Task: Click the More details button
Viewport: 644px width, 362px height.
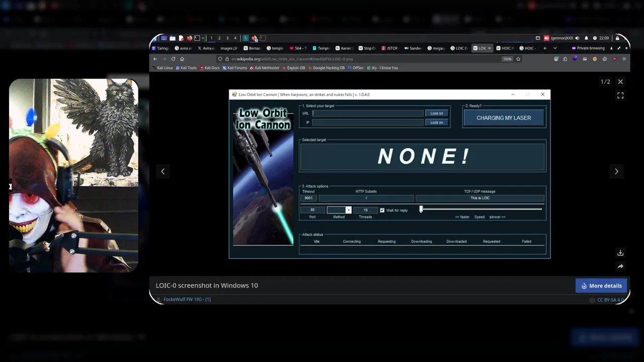Action: pyautogui.click(x=601, y=286)
